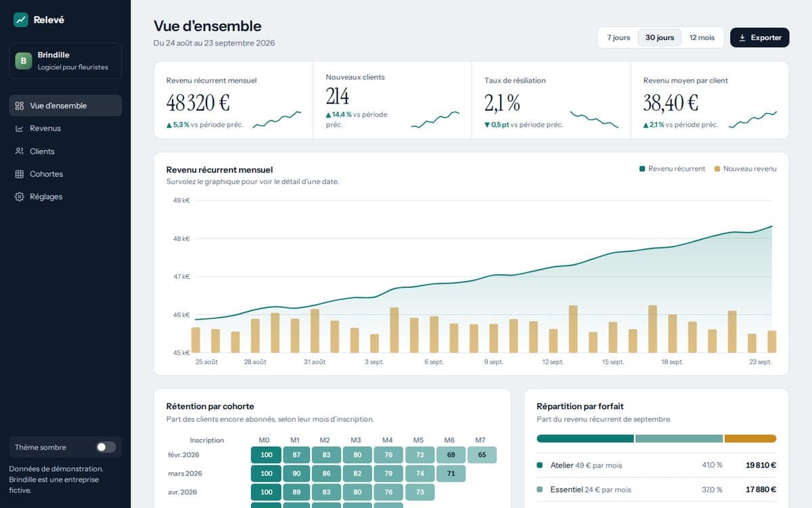Viewport: 812px width, 508px height.
Task: Click the Atelier plan color swatch
Action: tap(540, 465)
